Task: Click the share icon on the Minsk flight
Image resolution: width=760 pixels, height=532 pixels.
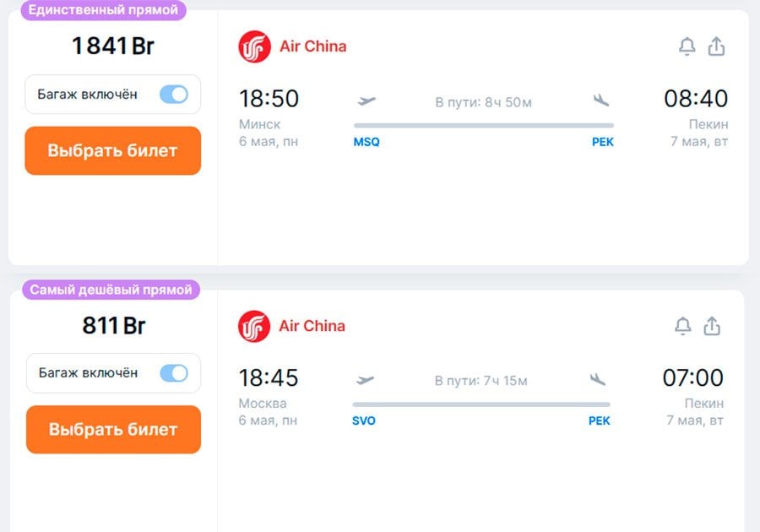Action: tap(716, 46)
